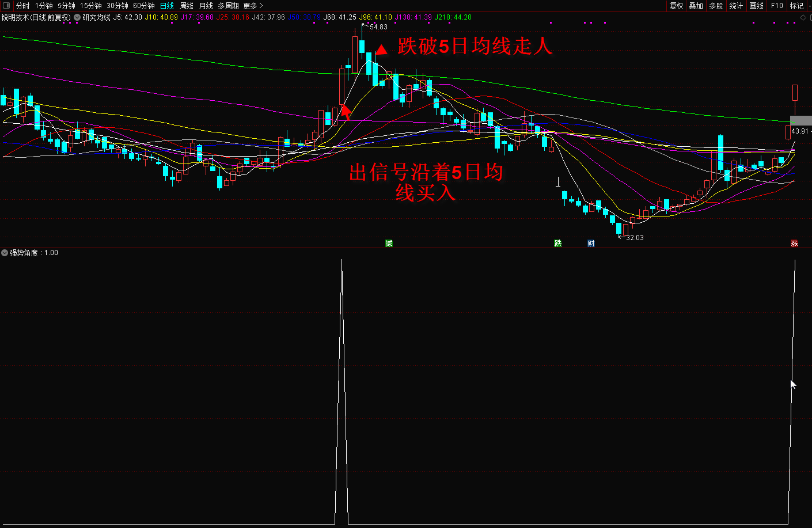Click the 标记 mark button
Image resolution: width=812 pixels, height=528 pixels.
[796, 6]
